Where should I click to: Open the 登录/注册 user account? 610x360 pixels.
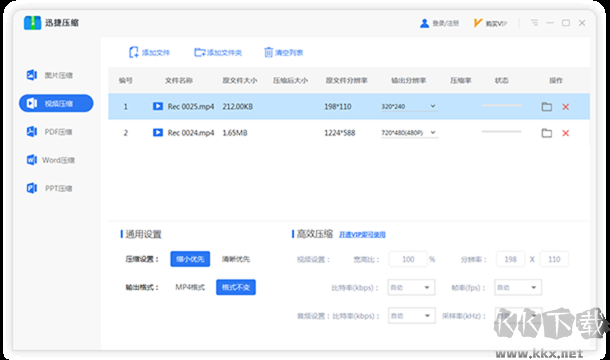440,23
